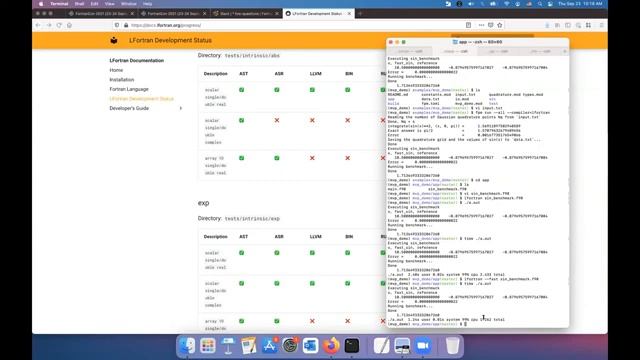This screenshot has width=640, height=360.
Task: Show Firefox sidebars icon
Action: pyautogui.click(x=568, y=25)
